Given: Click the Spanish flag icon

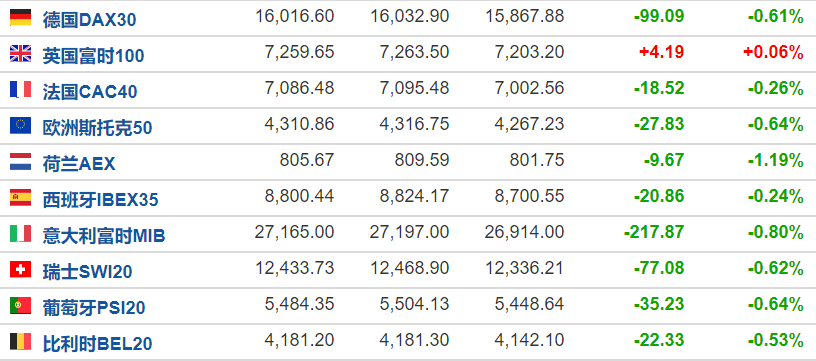Looking at the screenshot, I should (20, 198).
